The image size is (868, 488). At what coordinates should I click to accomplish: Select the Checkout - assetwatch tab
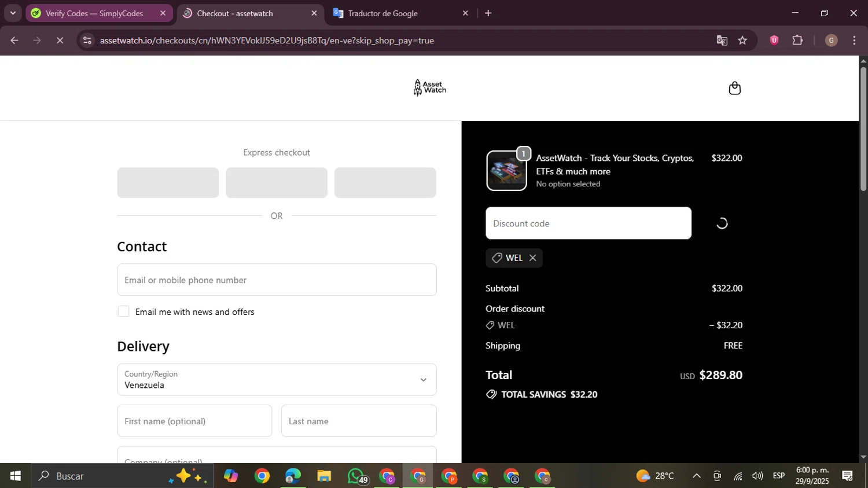click(251, 13)
